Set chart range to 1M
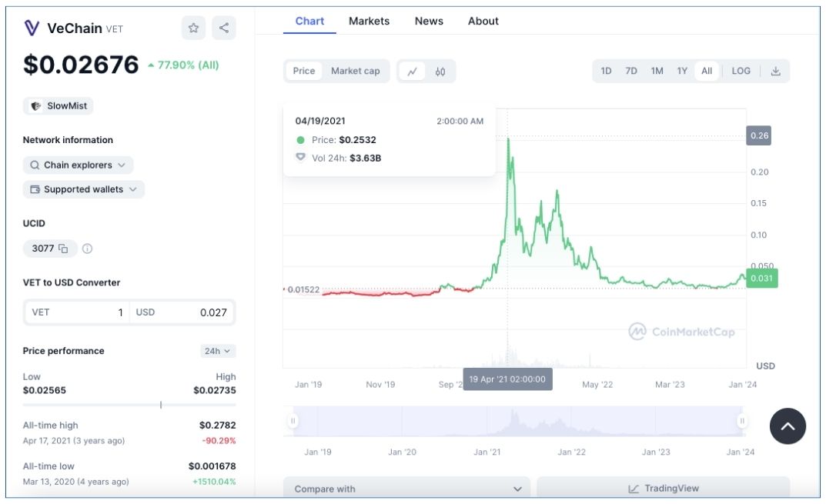 pos(657,71)
